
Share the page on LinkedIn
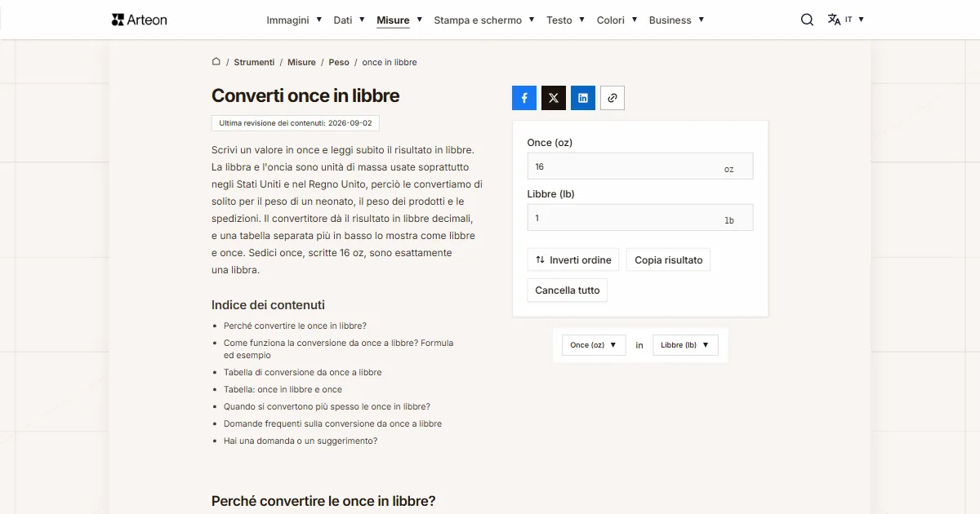pos(583,98)
